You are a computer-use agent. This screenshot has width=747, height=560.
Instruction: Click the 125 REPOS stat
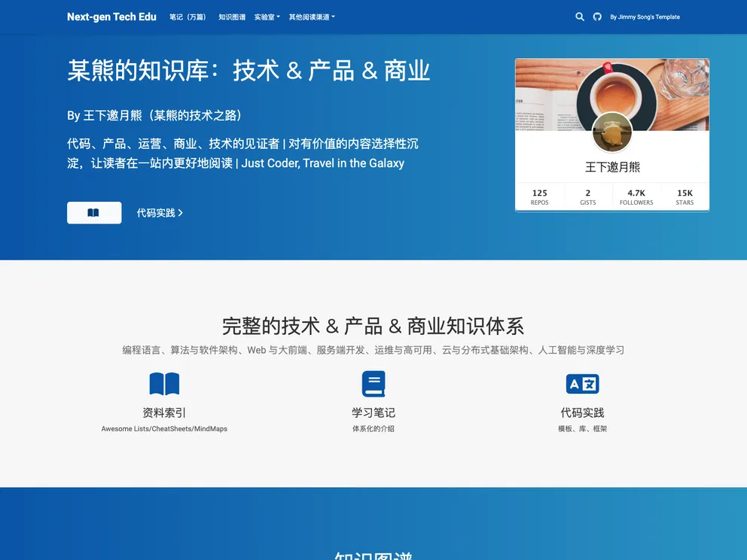click(540, 196)
